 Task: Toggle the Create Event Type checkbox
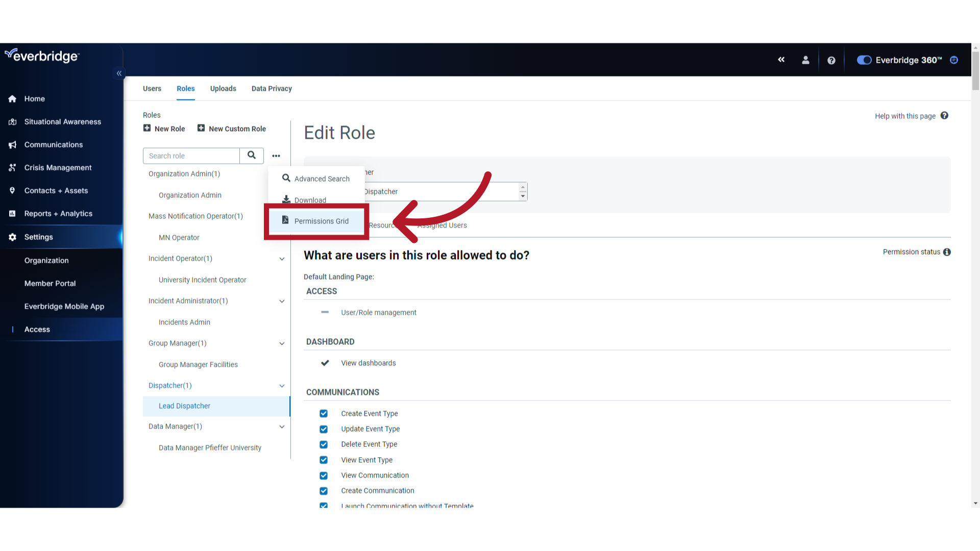click(x=324, y=413)
